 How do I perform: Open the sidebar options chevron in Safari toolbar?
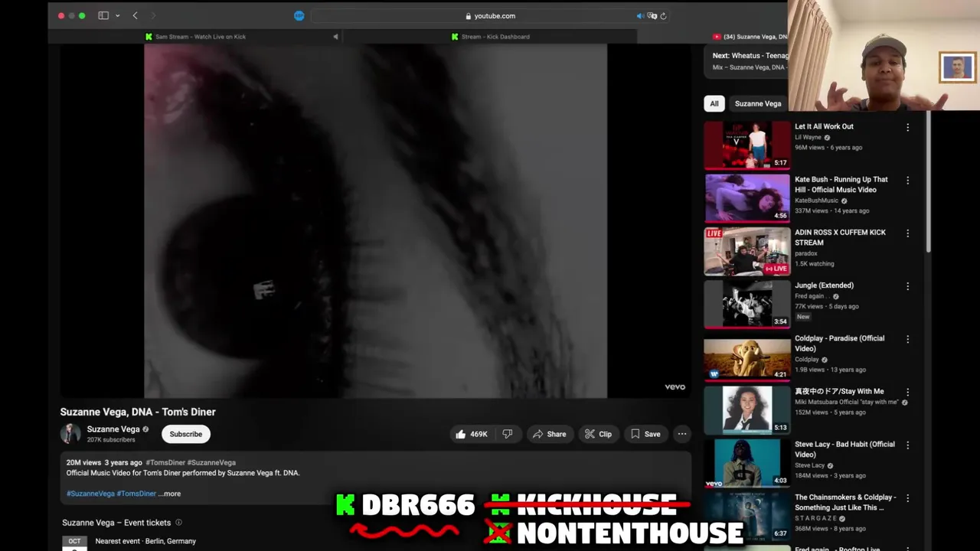[x=117, y=15]
